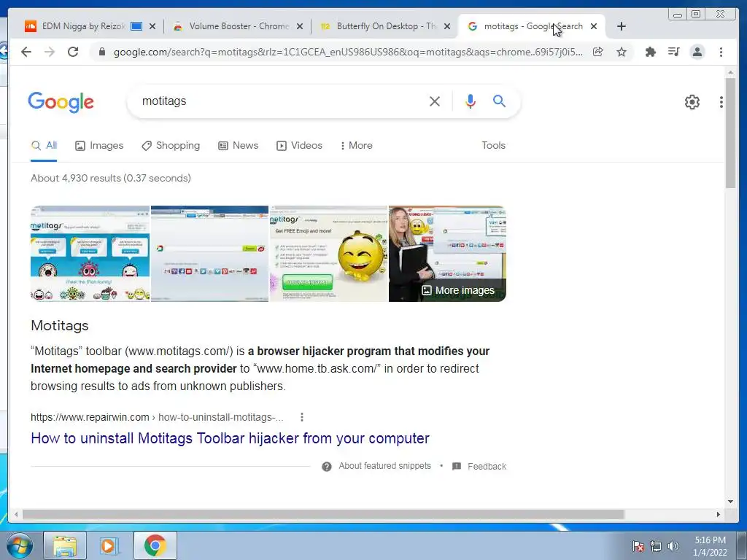Viewport: 747px width, 560px height.
Task: Close the Butterfly On Desktop tab
Action: tap(447, 26)
